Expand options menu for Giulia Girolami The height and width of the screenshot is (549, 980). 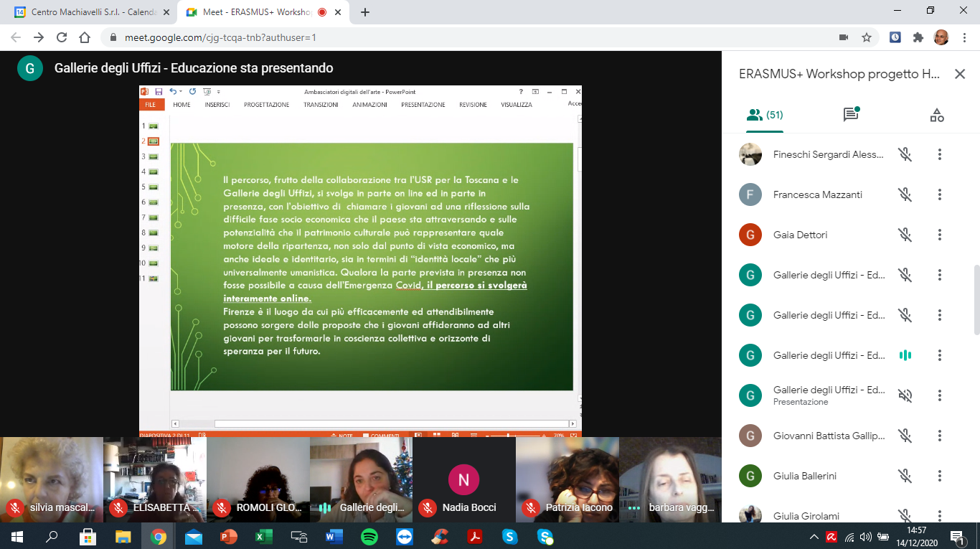pyautogui.click(x=939, y=516)
